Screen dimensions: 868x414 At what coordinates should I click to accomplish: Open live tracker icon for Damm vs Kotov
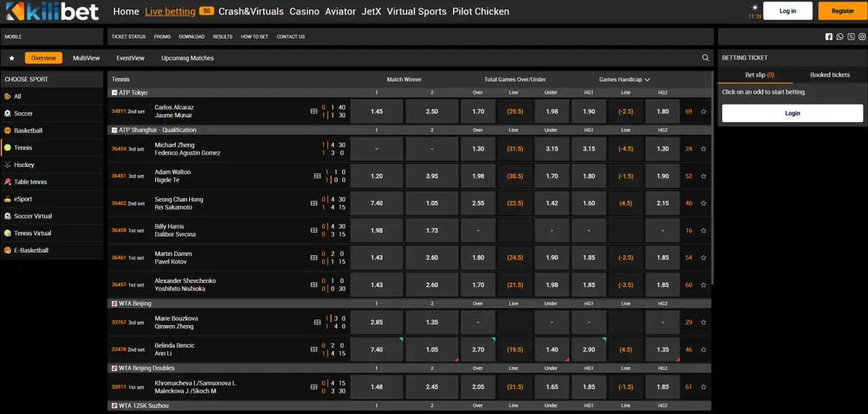(314, 257)
